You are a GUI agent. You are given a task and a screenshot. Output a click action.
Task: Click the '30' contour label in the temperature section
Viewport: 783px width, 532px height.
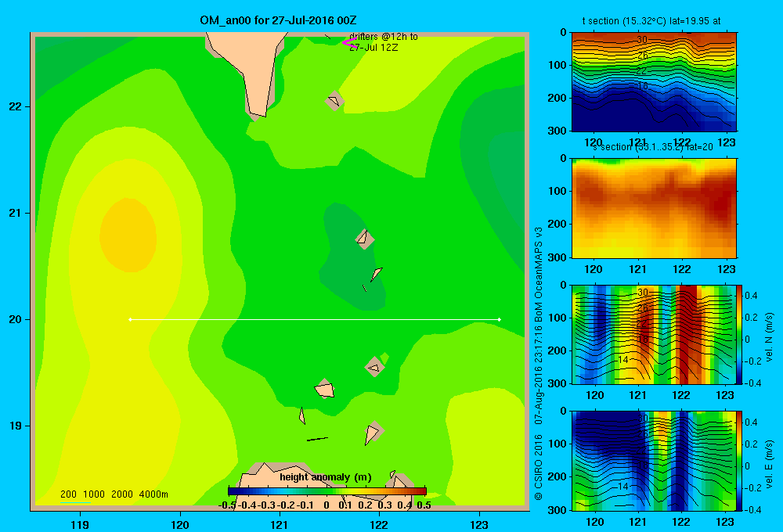642,40
